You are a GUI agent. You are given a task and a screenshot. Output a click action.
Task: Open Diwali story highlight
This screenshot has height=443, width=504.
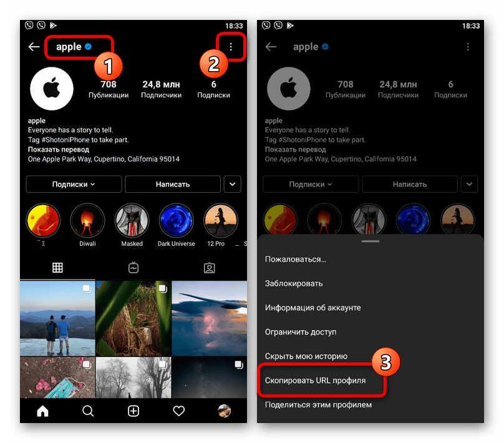tap(87, 220)
